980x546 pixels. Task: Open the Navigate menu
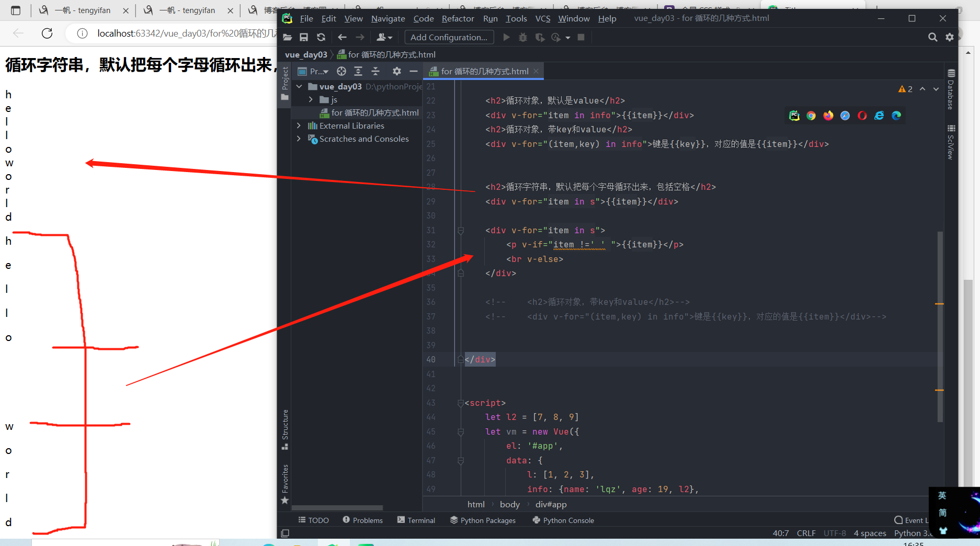[x=388, y=18]
